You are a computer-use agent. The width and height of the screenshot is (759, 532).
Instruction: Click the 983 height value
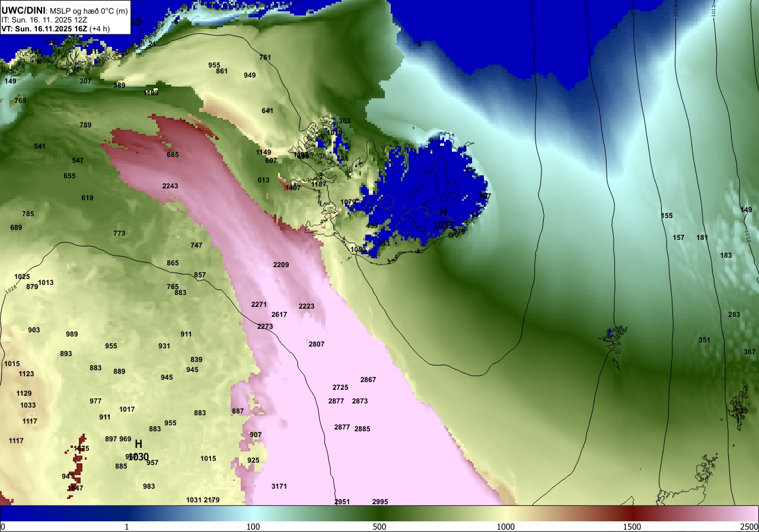tap(149, 486)
